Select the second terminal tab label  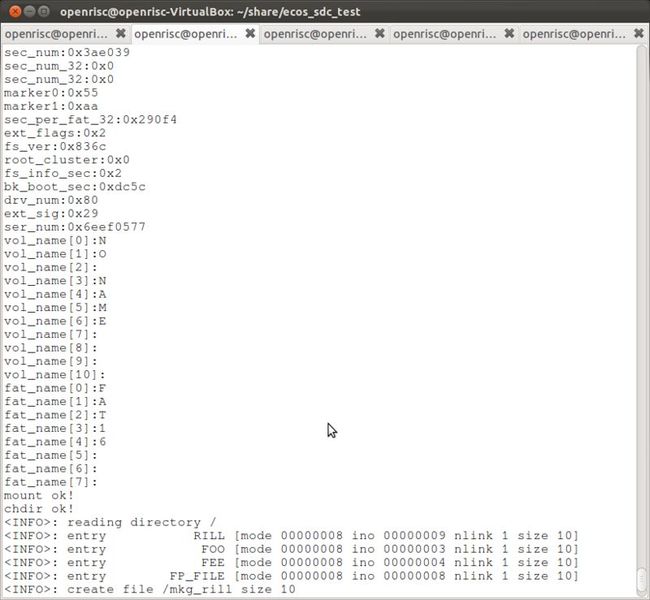pyautogui.click(x=186, y=34)
